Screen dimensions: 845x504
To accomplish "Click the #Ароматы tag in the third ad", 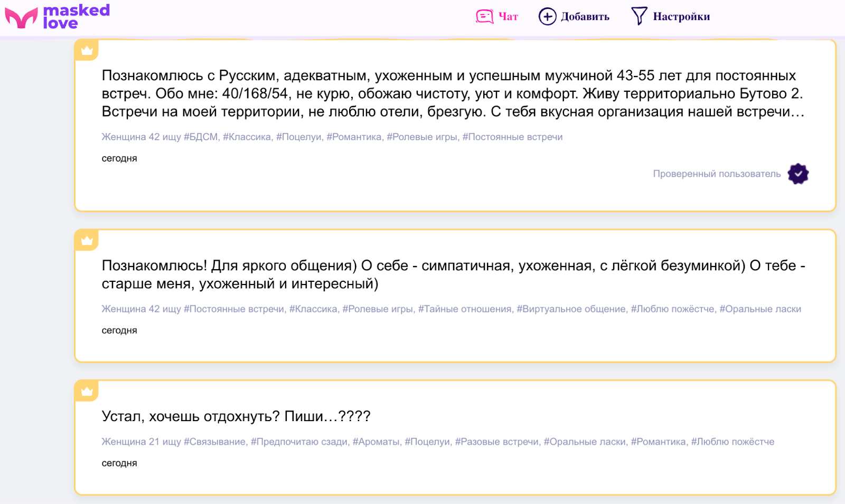I will tap(375, 441).
